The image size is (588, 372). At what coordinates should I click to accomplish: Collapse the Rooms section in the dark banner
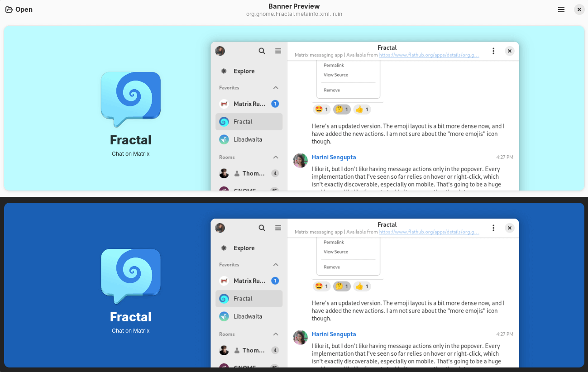pyautogui.click(x=276, y=334)
